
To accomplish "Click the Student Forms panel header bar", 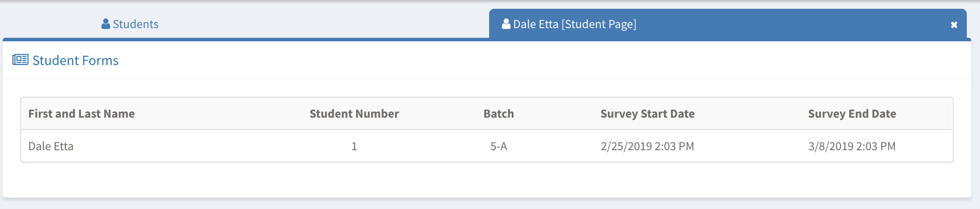I will 487,60.
